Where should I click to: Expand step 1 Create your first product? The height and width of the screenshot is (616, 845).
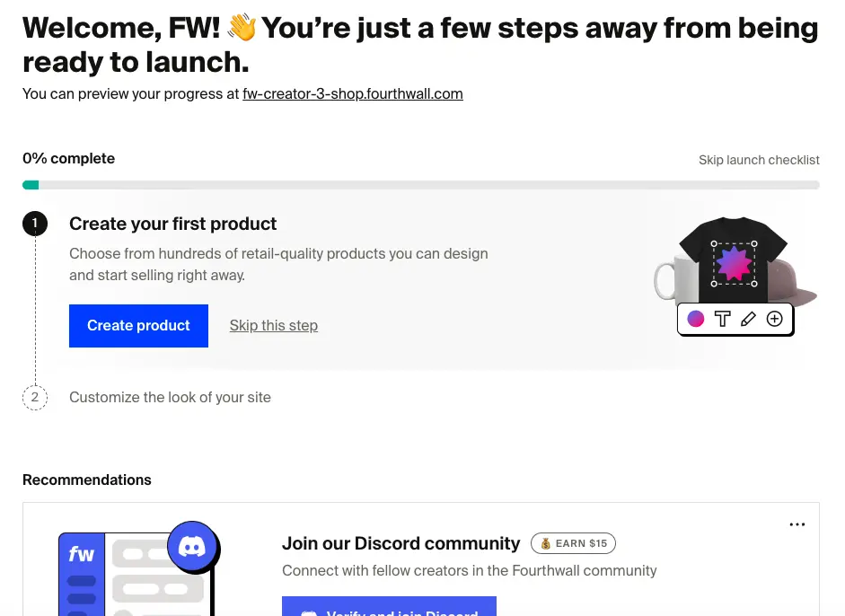(x=172, y=224)
